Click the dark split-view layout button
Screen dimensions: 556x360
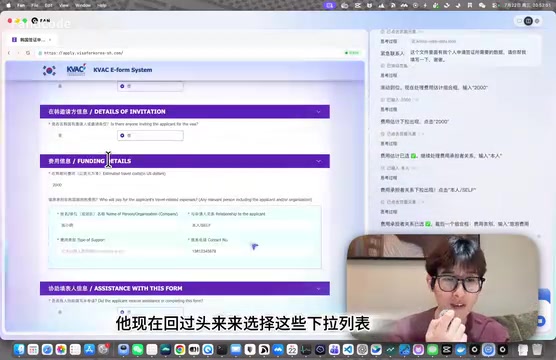[528, 21]
